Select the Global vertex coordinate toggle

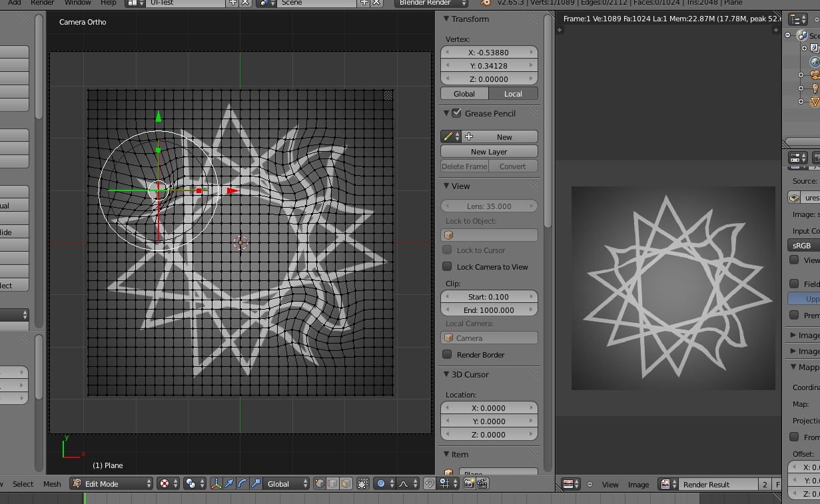coord(464,94)
